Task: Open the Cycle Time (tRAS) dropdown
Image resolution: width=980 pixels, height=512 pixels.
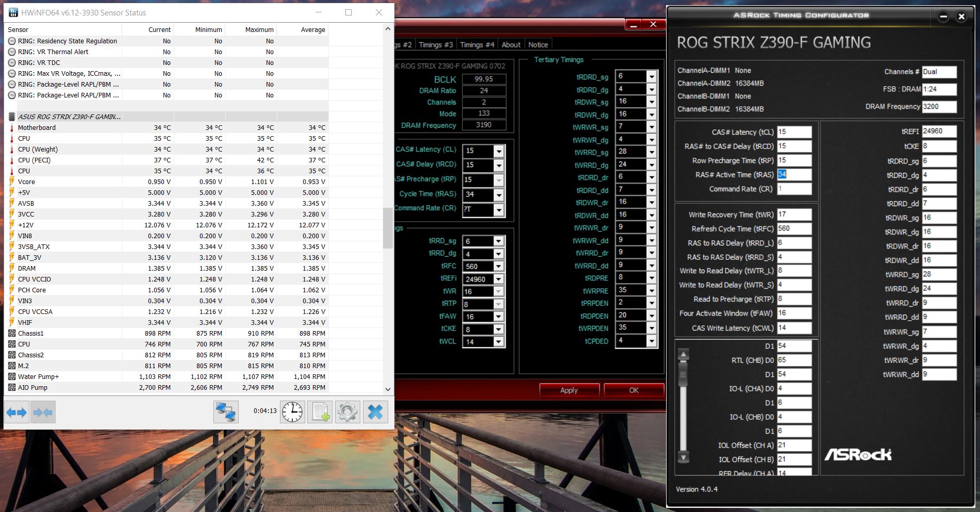Action: tap(499, 195)
